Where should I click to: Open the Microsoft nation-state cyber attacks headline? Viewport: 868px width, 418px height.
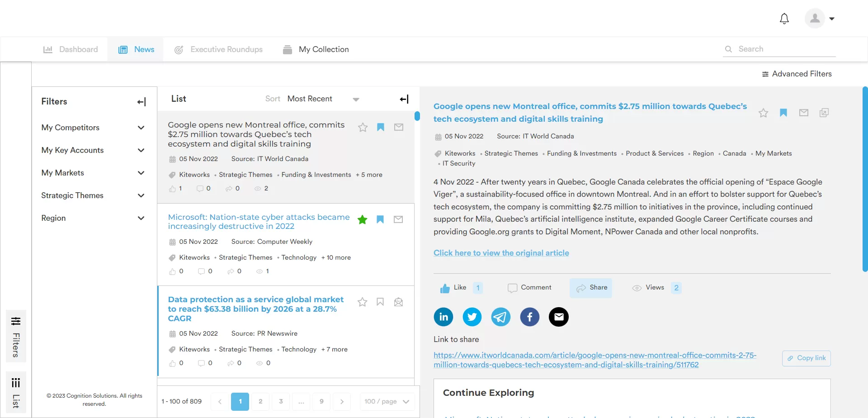point(259,222)
